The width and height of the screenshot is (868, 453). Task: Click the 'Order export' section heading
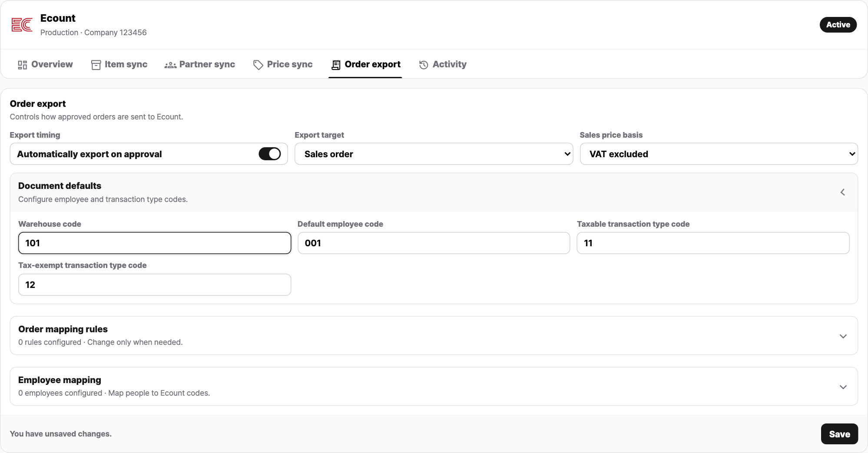pyautogui.click(x=38, y=104)
